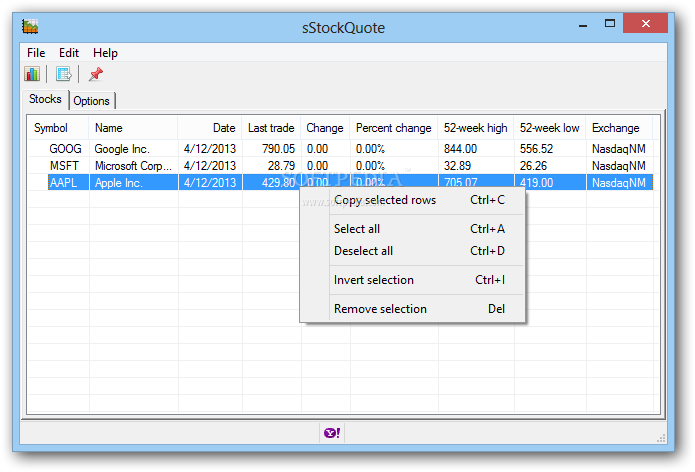Click the date cell in the GOOG row
695x472 pixels.
[x=210, y=148]
